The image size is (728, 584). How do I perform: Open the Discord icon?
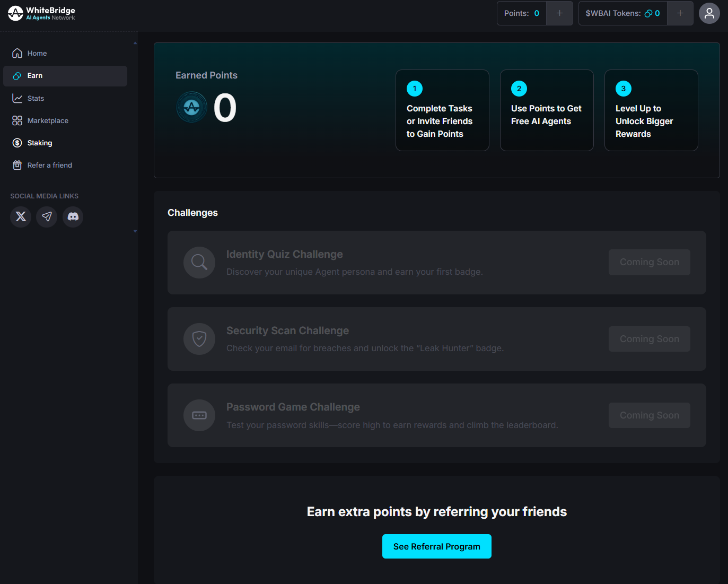tap(73, 216)
